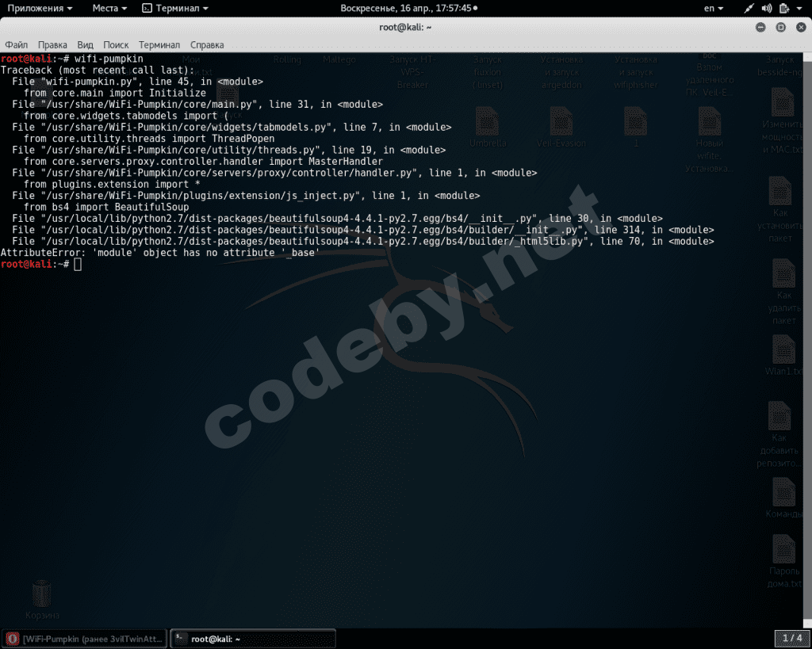Select the Veil-Evasion desktop file icon
This screenshot has height=649, width=812.
(561, 128)
